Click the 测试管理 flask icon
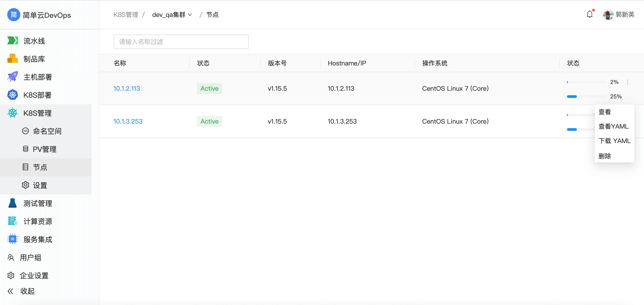The height and width of the screenshot is (305, 644). click(x=12, y=203)
